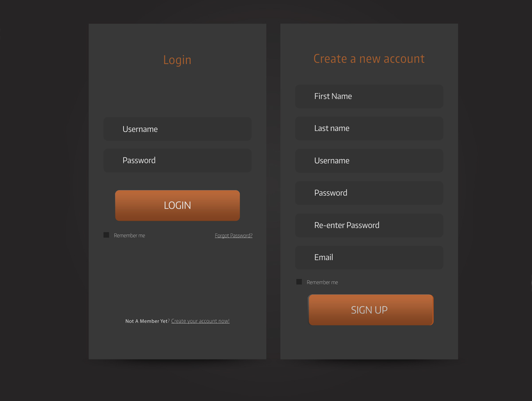Image resolution: width=532 pixels, height=401 pixels.
Task: Click the Not A Member Yet? text
Action: click(x=148, y=321)
